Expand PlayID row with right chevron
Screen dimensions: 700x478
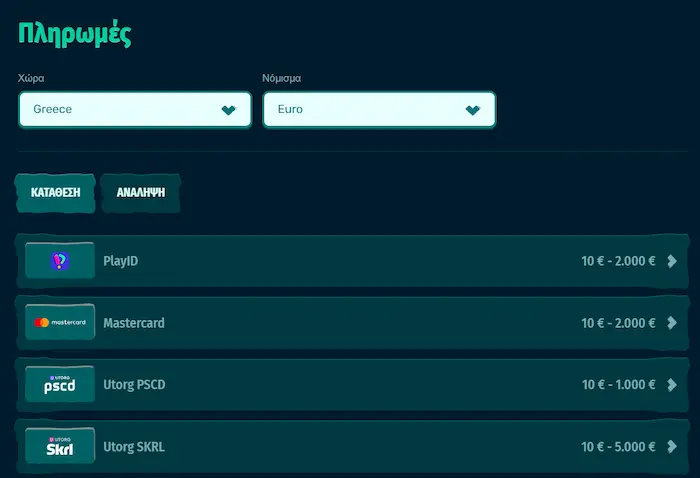[671, 261]
